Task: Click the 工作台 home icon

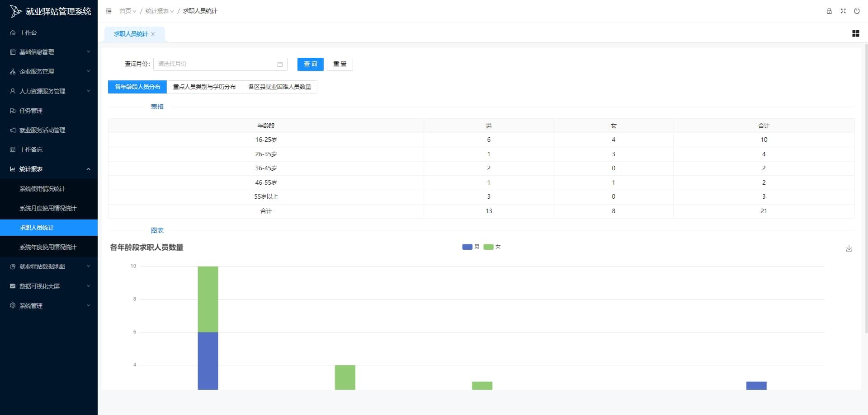Action: coord(13,33)
